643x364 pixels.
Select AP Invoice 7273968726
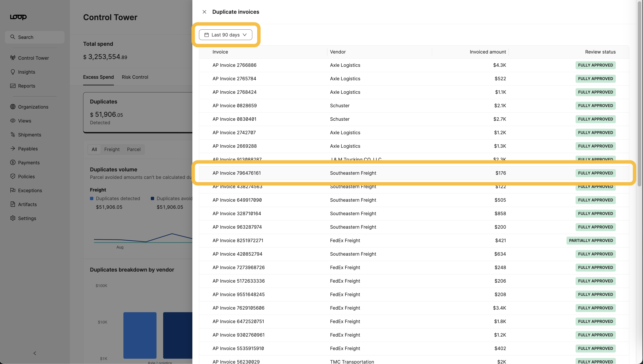point(414,268)
